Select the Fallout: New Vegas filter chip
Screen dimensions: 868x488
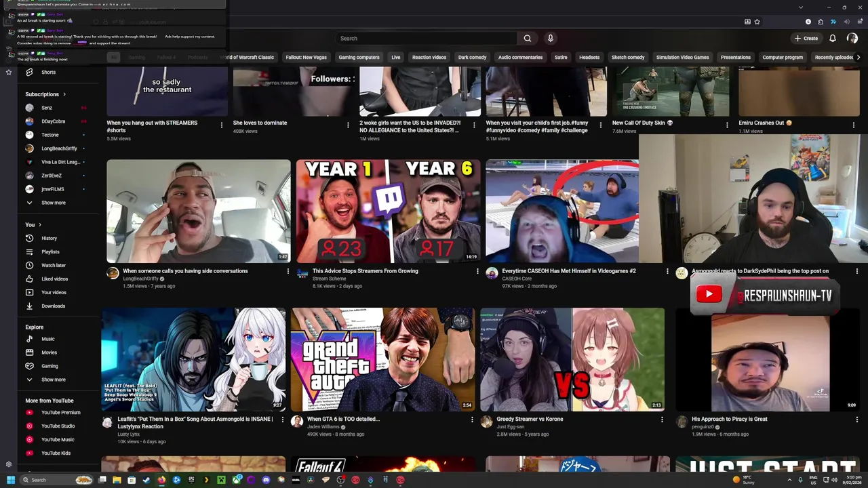[x=306, y=57]
